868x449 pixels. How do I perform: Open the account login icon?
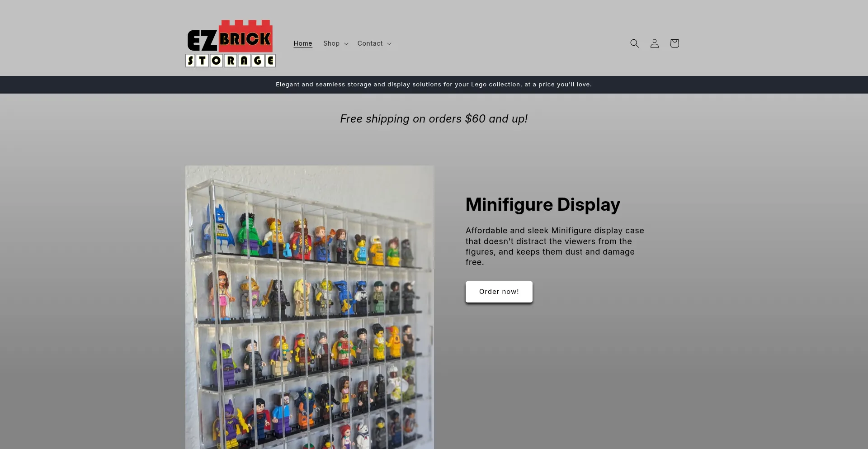point(655,43)
